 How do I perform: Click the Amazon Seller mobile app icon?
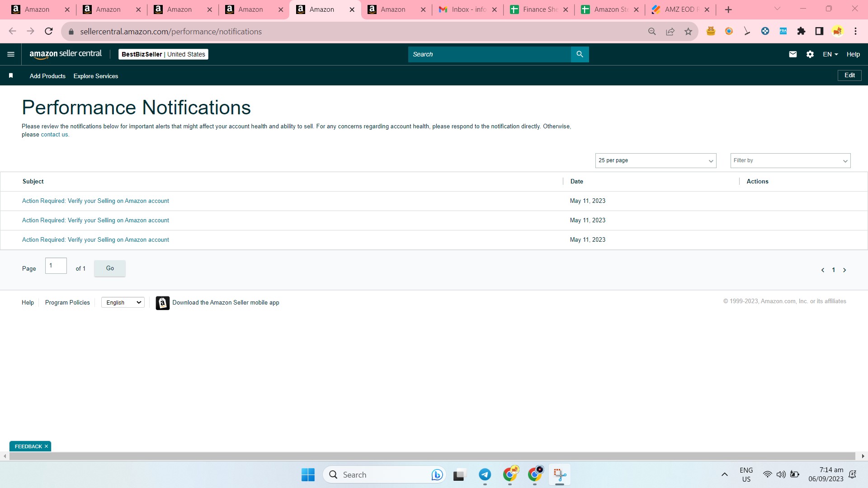click(163, 303)
